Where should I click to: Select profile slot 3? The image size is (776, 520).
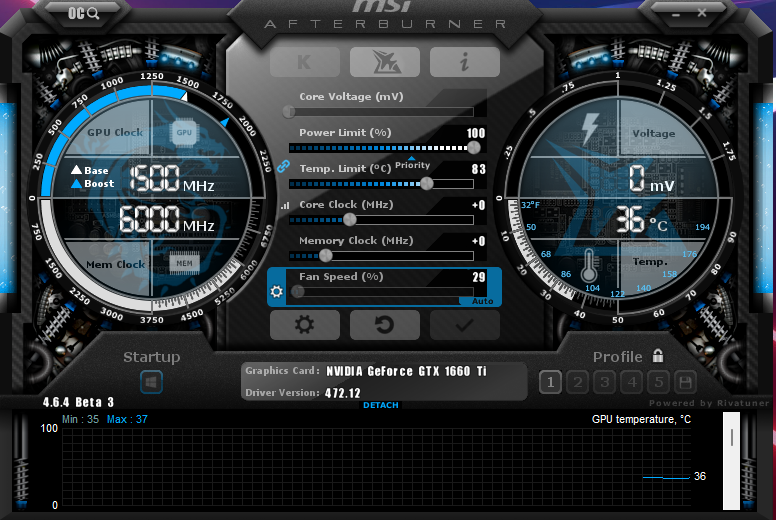coord(604,382)
